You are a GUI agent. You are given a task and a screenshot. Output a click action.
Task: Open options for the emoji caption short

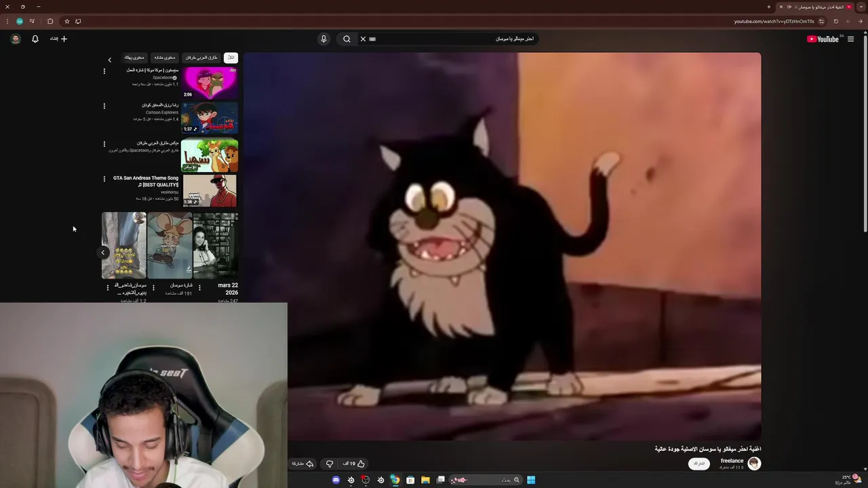point(107,287)
